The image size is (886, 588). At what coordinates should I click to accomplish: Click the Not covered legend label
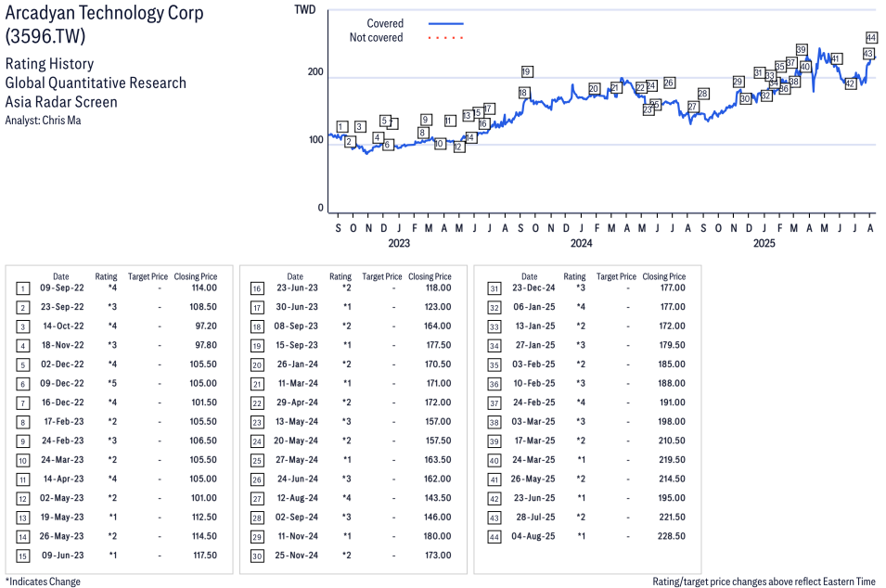click(377, 38)
